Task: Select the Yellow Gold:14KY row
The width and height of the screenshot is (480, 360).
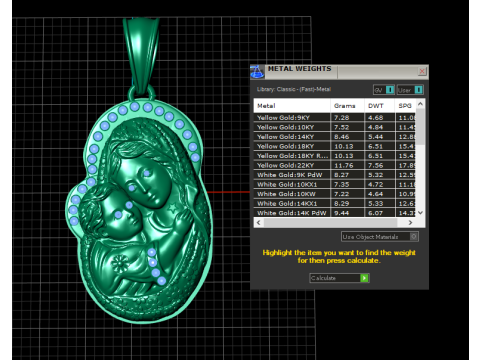Action: click(x=335, y=137)
